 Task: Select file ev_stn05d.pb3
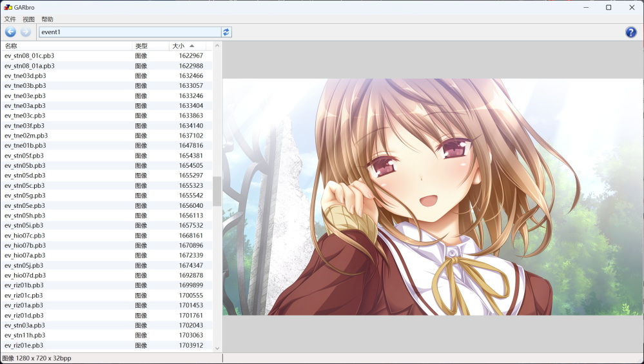coord(106,176)
